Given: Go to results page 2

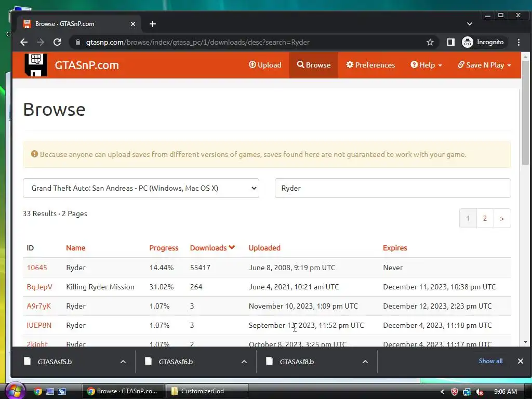Looking at the screenshot, I should pos(485,218).
